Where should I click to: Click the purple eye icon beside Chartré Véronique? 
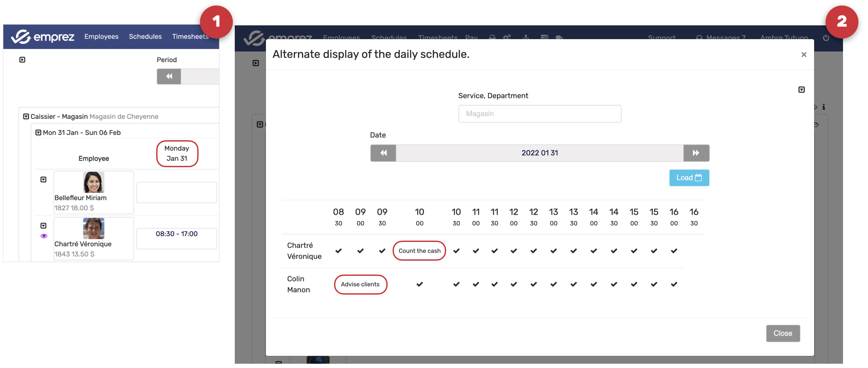[x=44, y=236]
